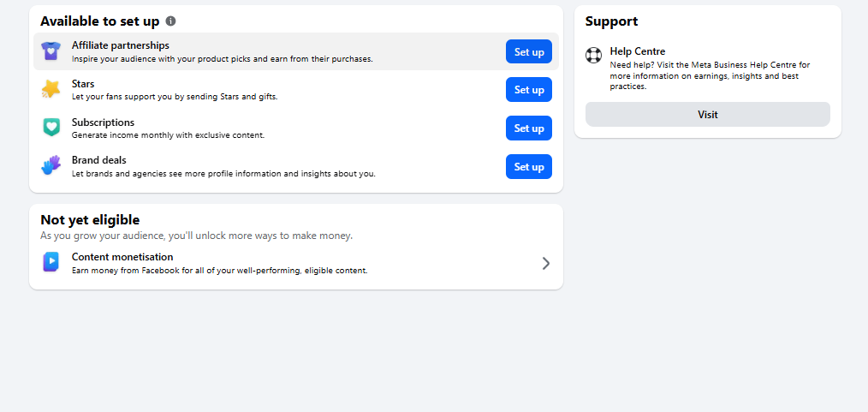Open the Affiliate partnerships title
This screenshot has height=412, width=868.
(121, 45)
